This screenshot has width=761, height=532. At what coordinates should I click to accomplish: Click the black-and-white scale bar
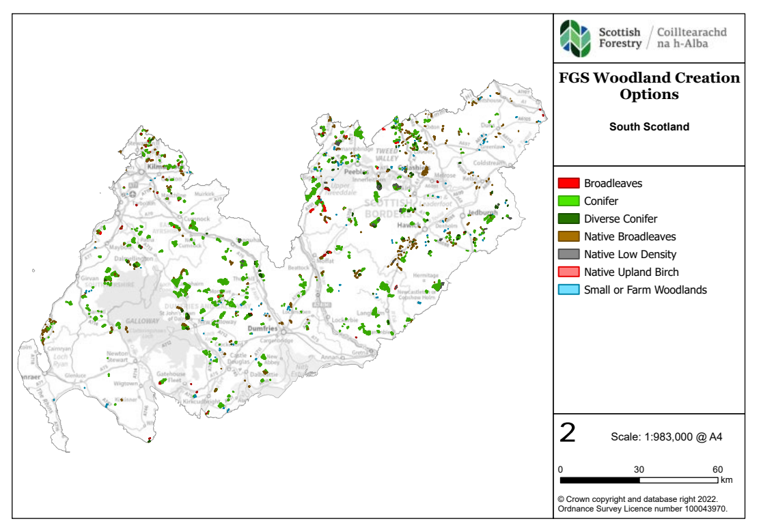pos(639,480)
